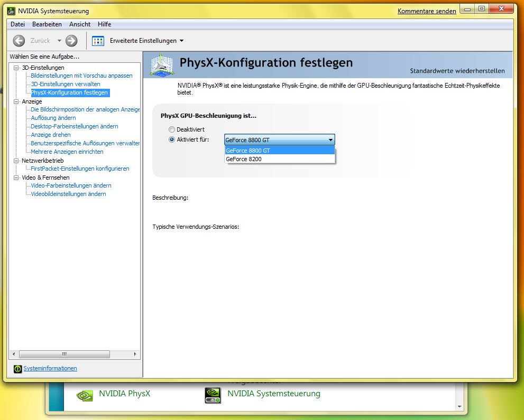524x420 pixels.
Task: Click the task tree horizontal scrollbar thumb
Action: coord(65,354)
